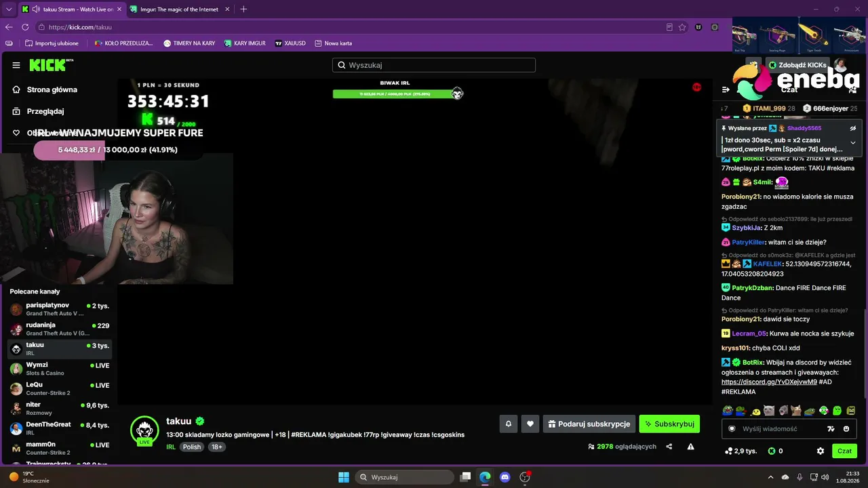Select the Polish language tag

click(192, 447)
